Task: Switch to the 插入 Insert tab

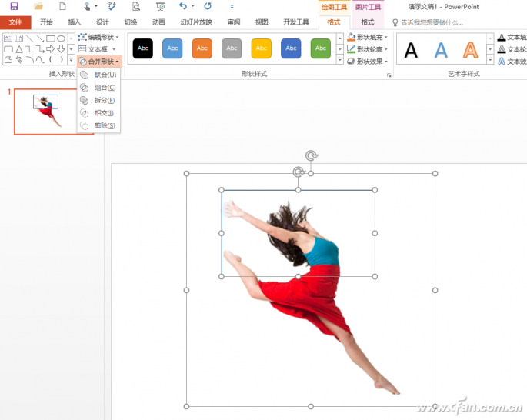Action: 75,22
